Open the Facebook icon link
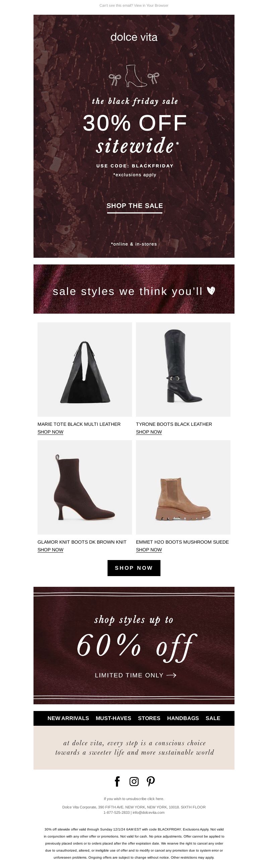Screen dimensions: 268x868 tap(117, 781)
